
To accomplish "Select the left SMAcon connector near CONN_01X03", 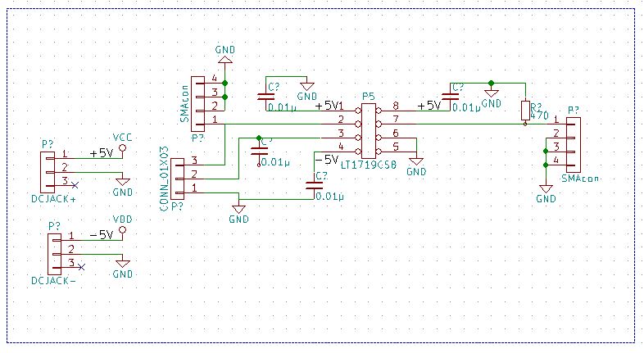I will point(197,104).
